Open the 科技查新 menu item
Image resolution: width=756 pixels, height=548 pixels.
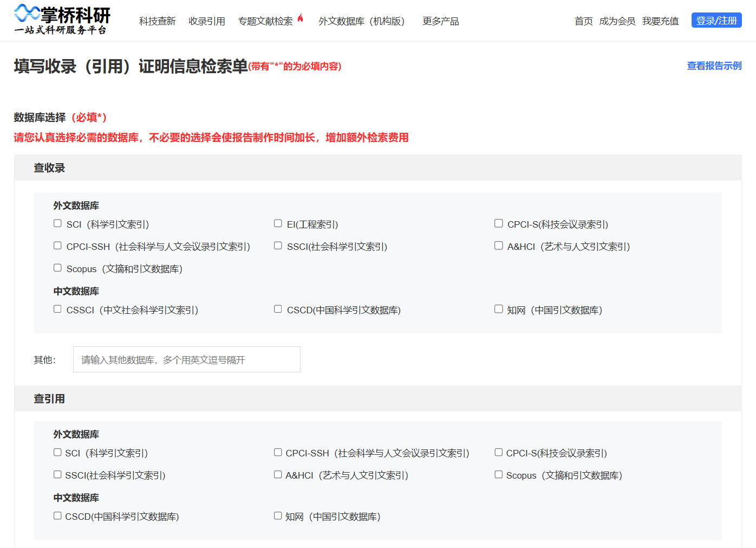pyautogui.click(x=157, y=21)
